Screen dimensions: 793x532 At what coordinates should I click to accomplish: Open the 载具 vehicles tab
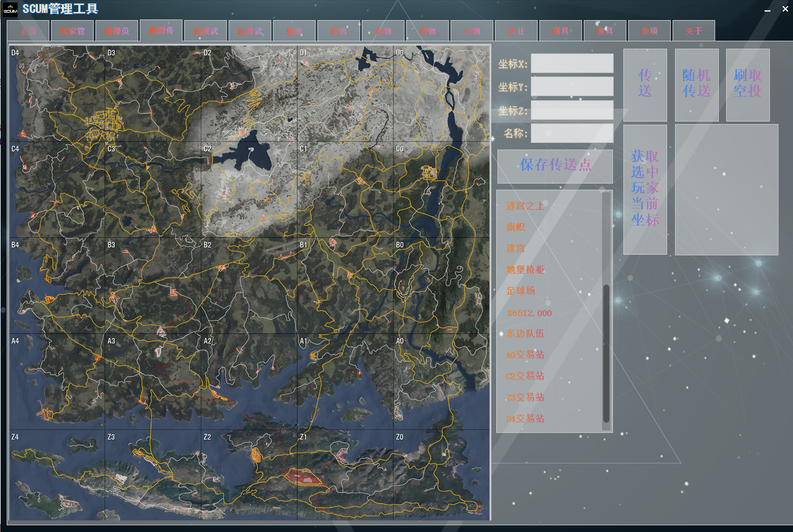tap(561, 31)
